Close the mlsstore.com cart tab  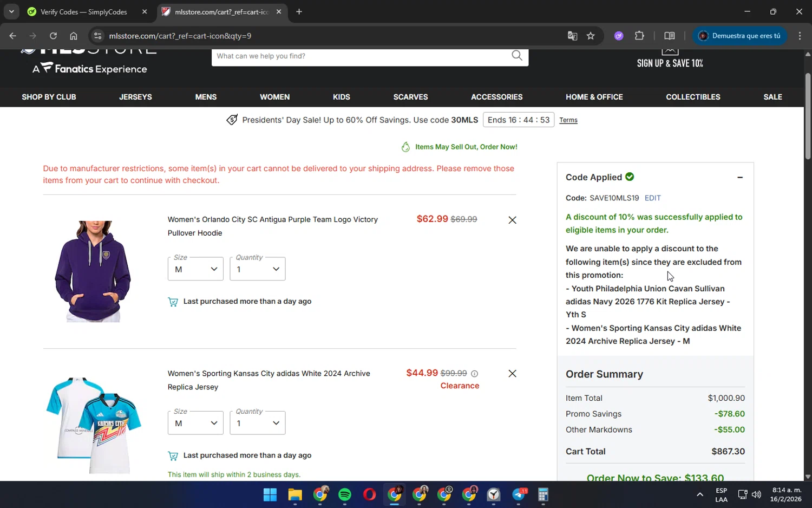(279, 11)
